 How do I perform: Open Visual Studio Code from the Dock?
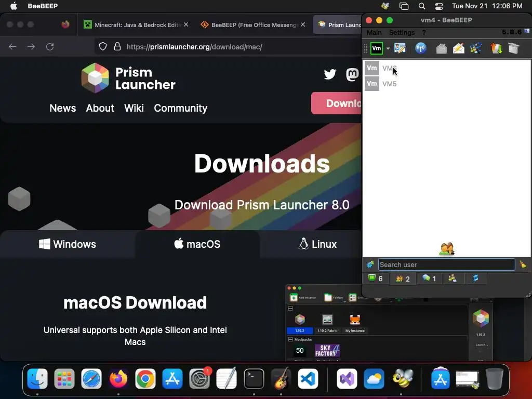click(308, 379)
